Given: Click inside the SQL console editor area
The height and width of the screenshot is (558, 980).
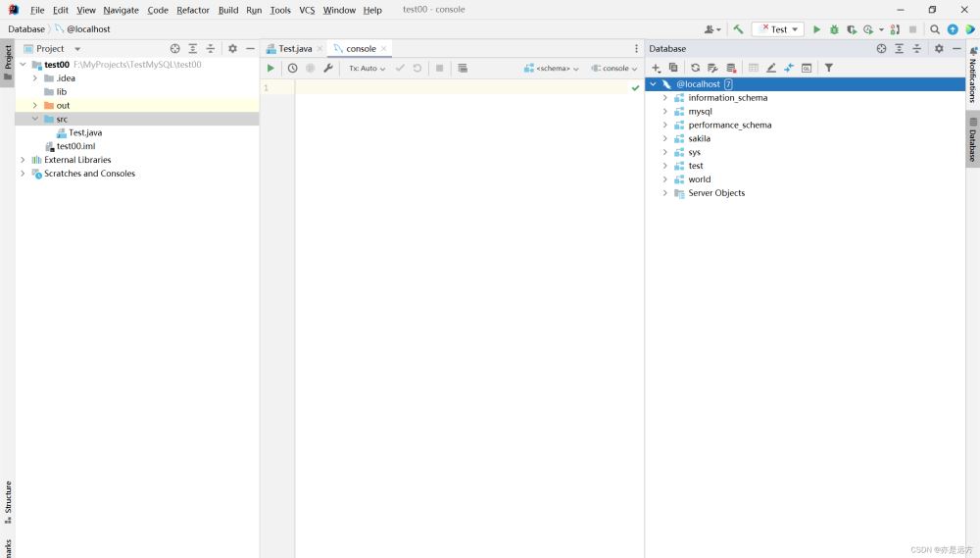Looking at the screenshot, I should 461,245.
